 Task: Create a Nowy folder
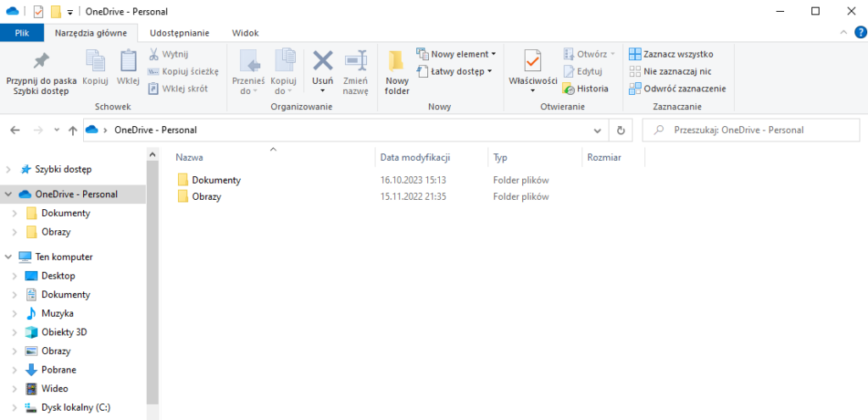point(397,72)
